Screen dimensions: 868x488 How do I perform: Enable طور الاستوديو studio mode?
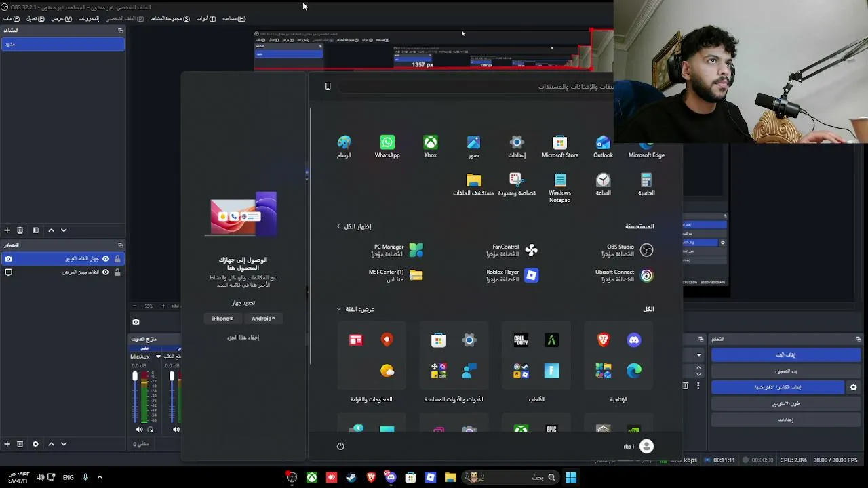click(786, 403)
